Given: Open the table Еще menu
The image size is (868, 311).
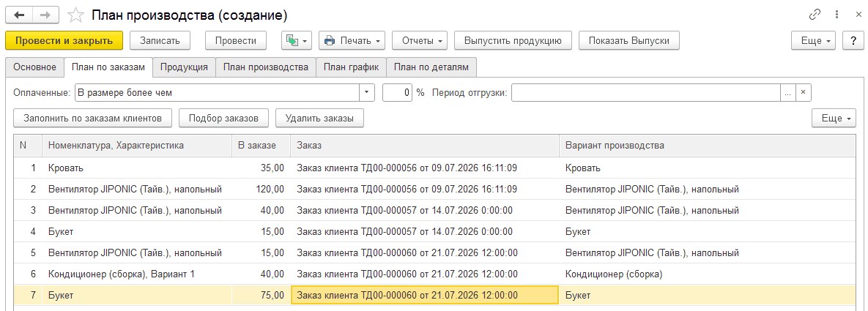Looking at the screenshot, I should [x=834, y=118].
